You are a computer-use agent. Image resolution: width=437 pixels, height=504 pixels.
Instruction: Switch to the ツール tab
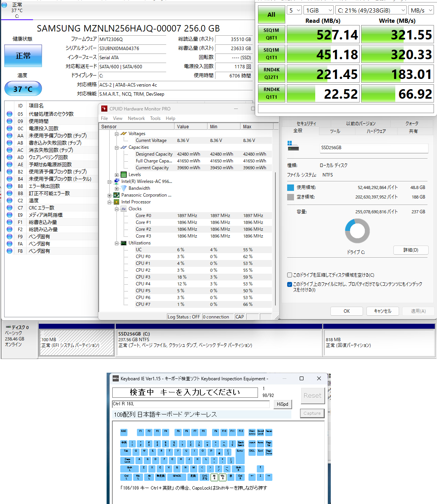tap(335, 131)
